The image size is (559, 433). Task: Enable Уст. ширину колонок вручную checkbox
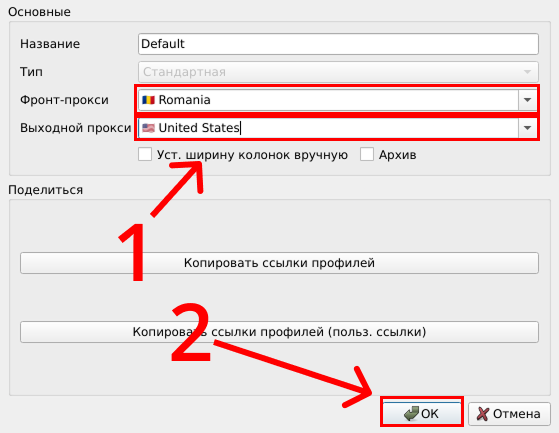click(x=145, y=155)
